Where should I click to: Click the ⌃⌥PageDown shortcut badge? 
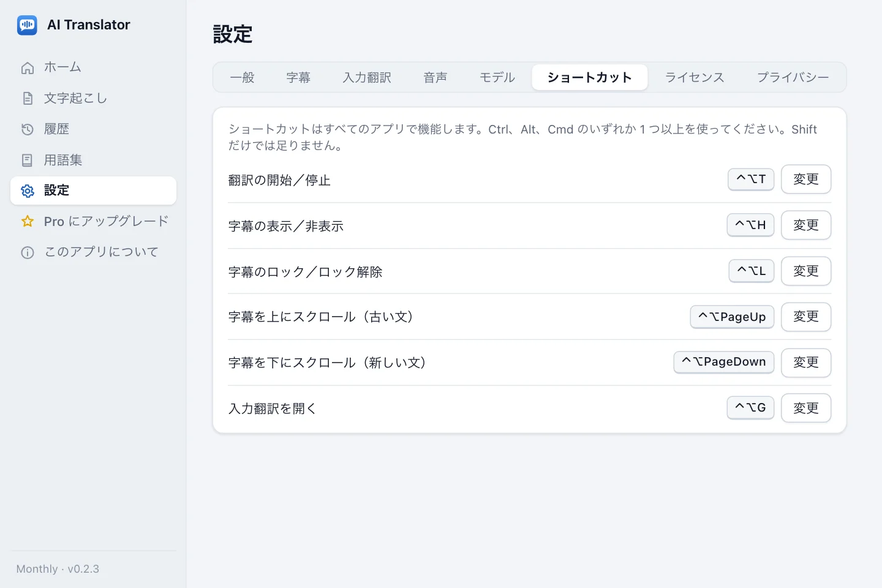pos(724,362)
